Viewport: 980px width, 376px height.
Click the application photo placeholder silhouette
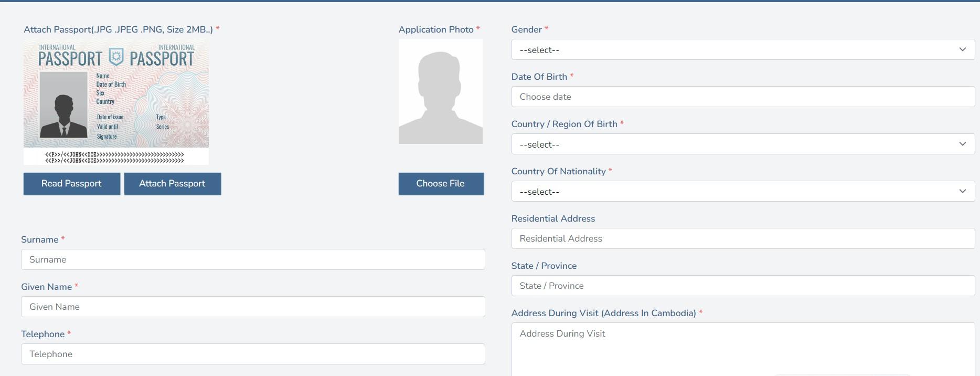click(x=440, y=91)
